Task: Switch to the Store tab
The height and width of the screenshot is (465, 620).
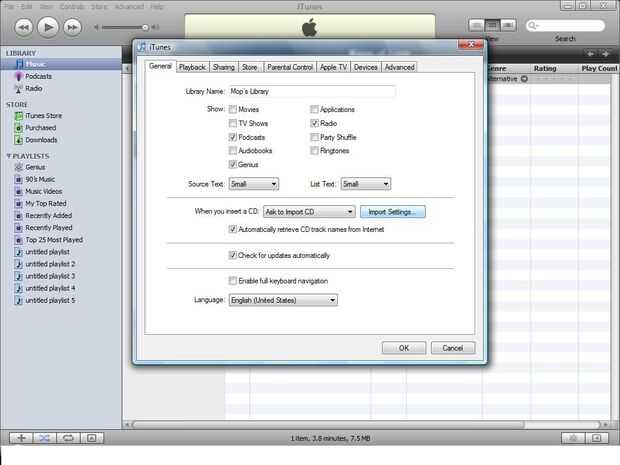Action: pyautogui.click(x=250, y=67)
